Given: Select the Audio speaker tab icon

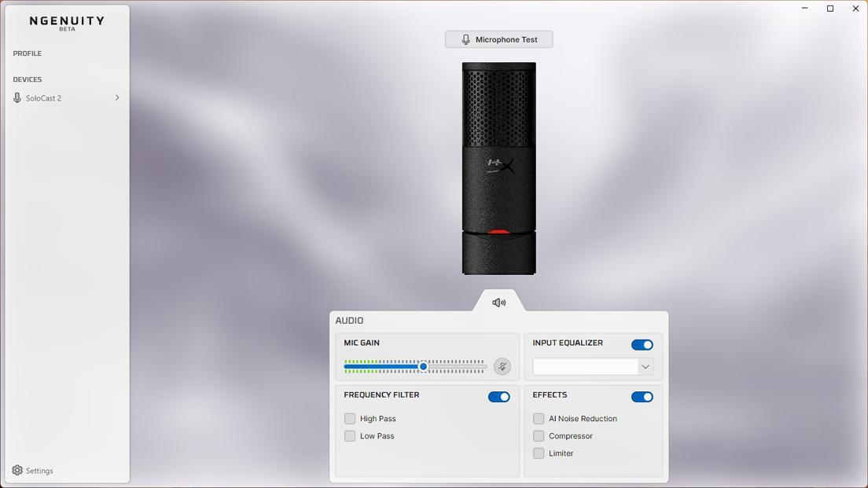Looking at the screenshot, I should coord(498,303).
